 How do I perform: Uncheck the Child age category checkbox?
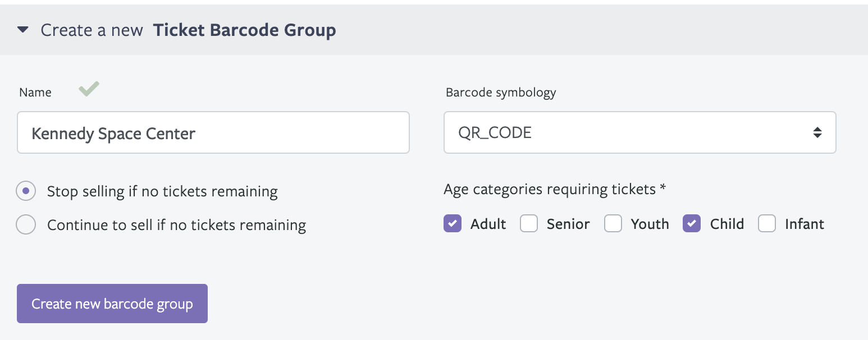click(692, 223)
